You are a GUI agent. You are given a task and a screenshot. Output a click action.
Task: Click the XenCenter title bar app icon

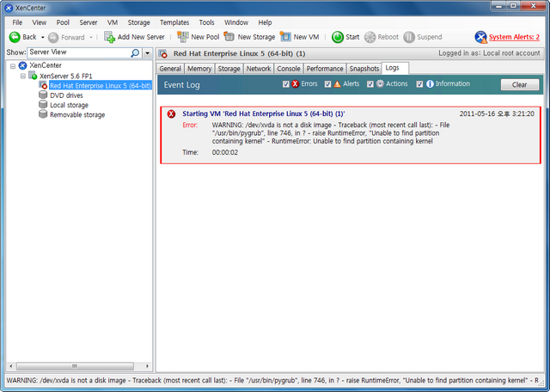pyautogui.click(x=9, y=8)
